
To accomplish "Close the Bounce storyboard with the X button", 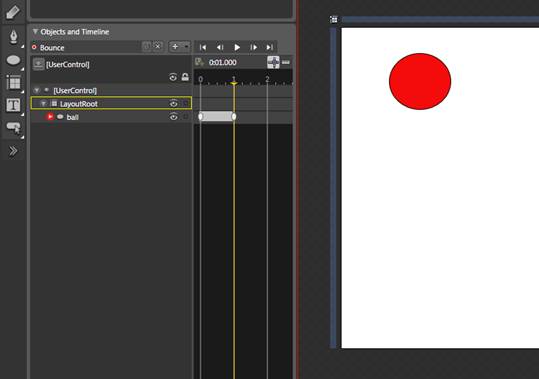I will 157,46.
